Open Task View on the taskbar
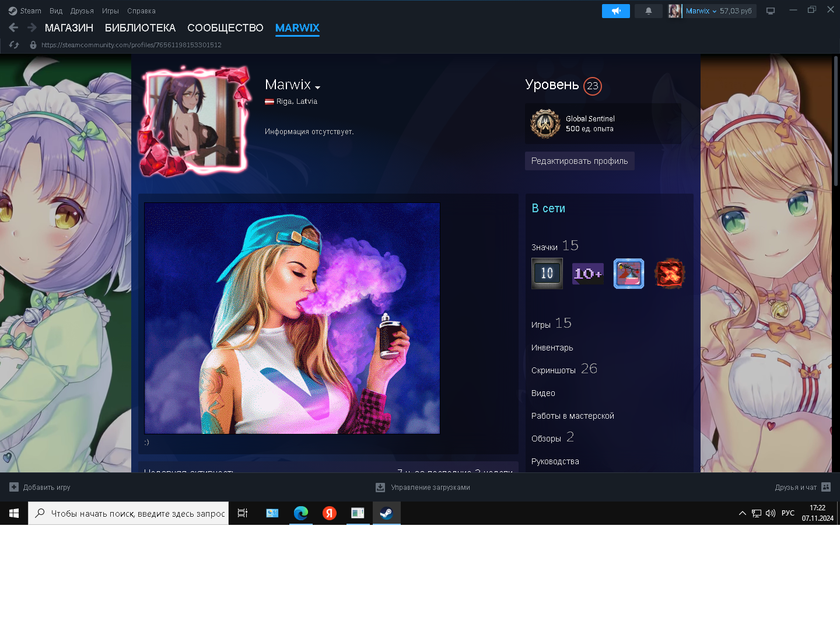The image size is (840, 617). pos(243,513)
